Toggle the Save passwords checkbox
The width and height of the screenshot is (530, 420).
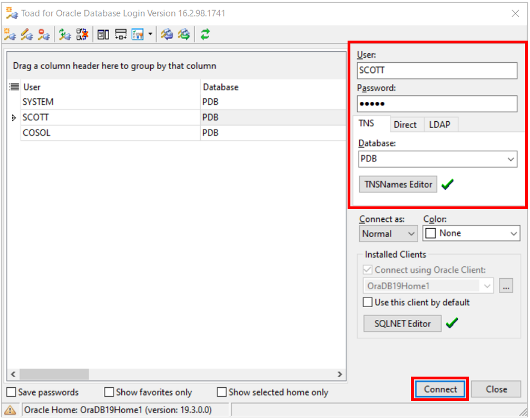(x=11, y=392)
